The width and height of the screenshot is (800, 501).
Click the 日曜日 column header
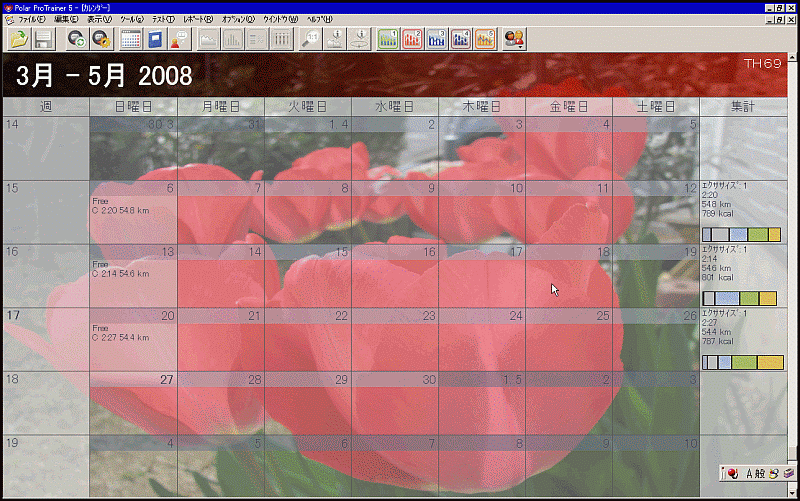(133, 107)
